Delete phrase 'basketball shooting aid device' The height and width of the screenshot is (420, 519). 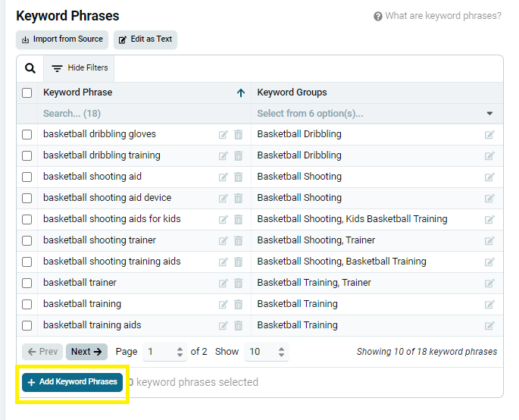point(239,198)
